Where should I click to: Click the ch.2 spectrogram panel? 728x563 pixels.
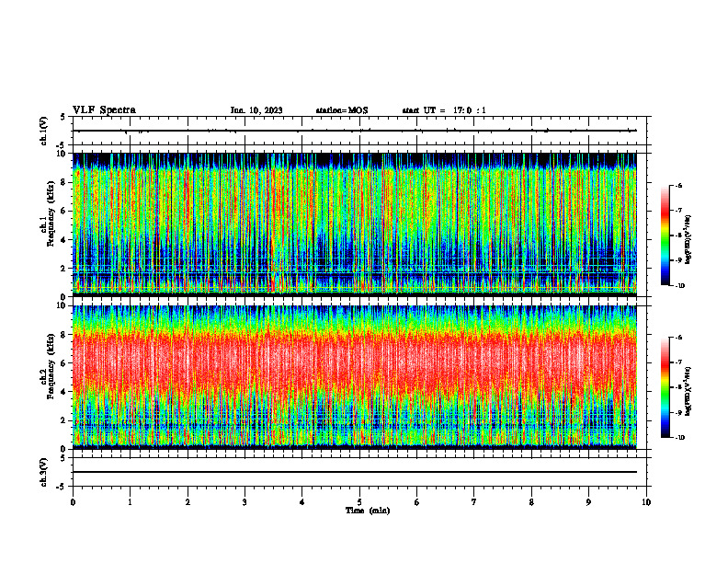click(x=355, y=377)
